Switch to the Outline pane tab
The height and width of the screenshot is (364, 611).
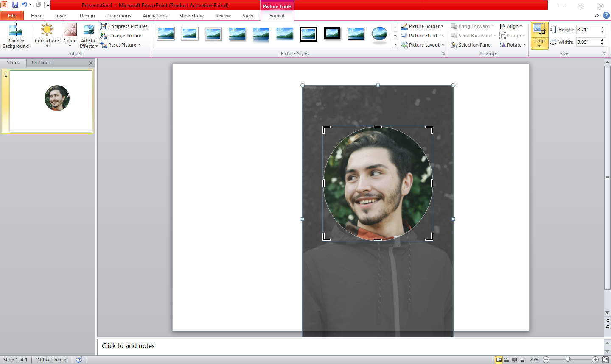pos(40,63)
